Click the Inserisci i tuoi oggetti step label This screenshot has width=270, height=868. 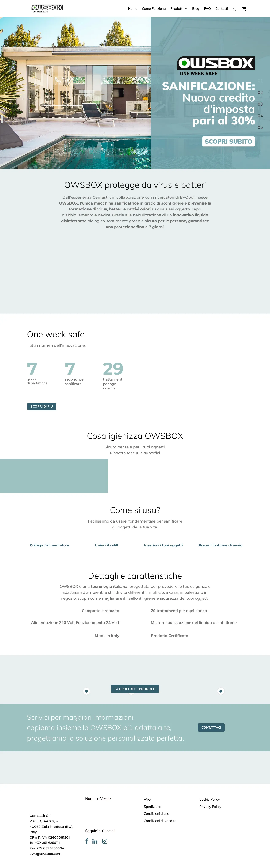point(163,545)
